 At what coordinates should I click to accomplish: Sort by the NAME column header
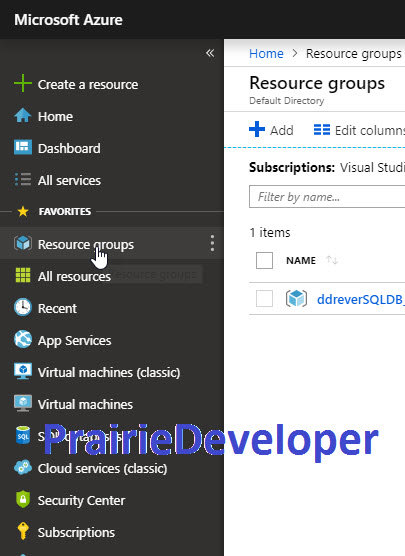click(x=301, y=260)
